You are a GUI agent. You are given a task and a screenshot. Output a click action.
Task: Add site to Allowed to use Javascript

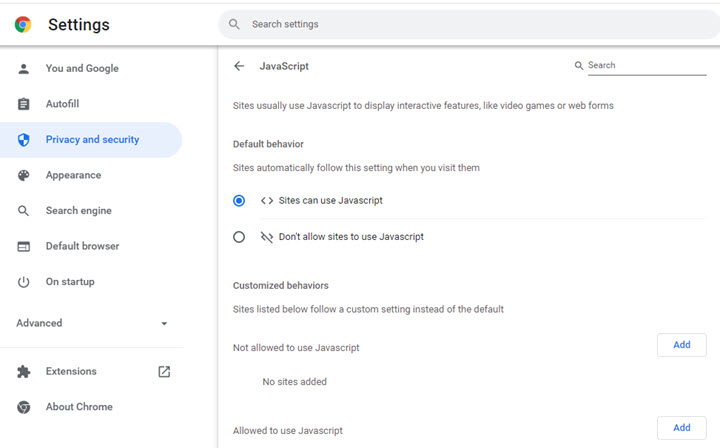(x=681, y=428)
